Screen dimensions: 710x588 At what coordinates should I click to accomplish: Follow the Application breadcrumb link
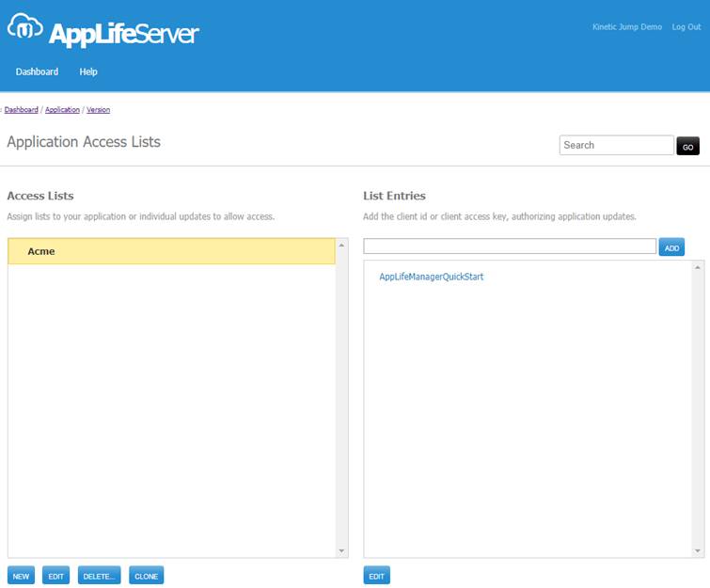[62, 110]
